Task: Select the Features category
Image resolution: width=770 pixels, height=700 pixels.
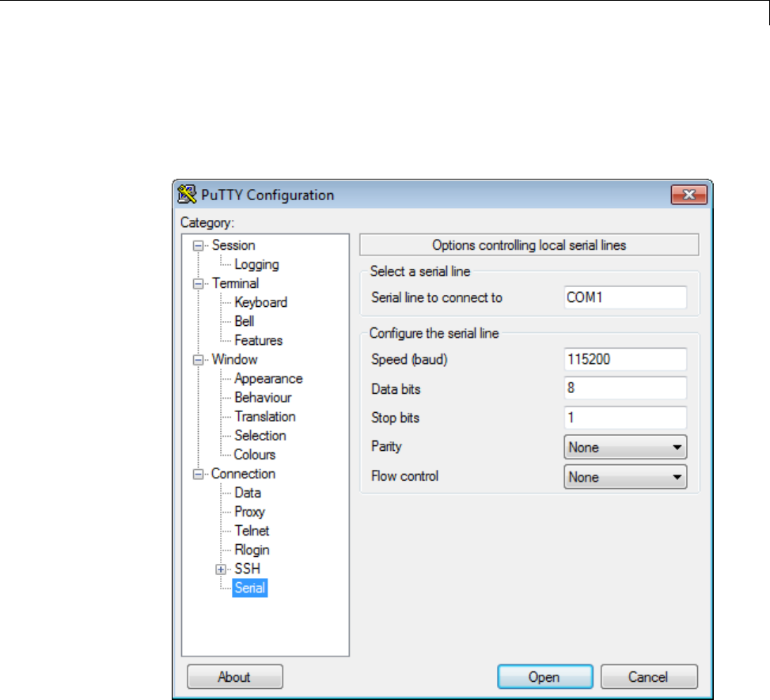Action: (x=258, y=340)
